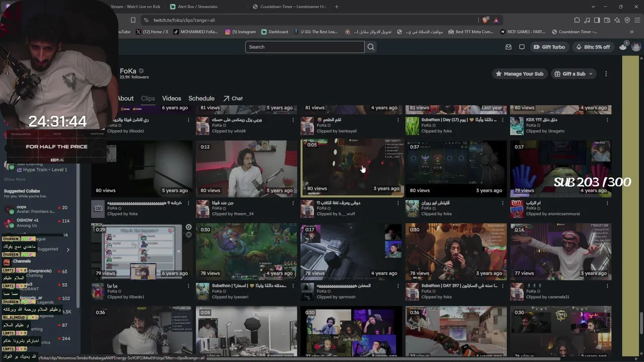Switch to the About tab
This screenshot has height=362, width=644.
point(125,99)
